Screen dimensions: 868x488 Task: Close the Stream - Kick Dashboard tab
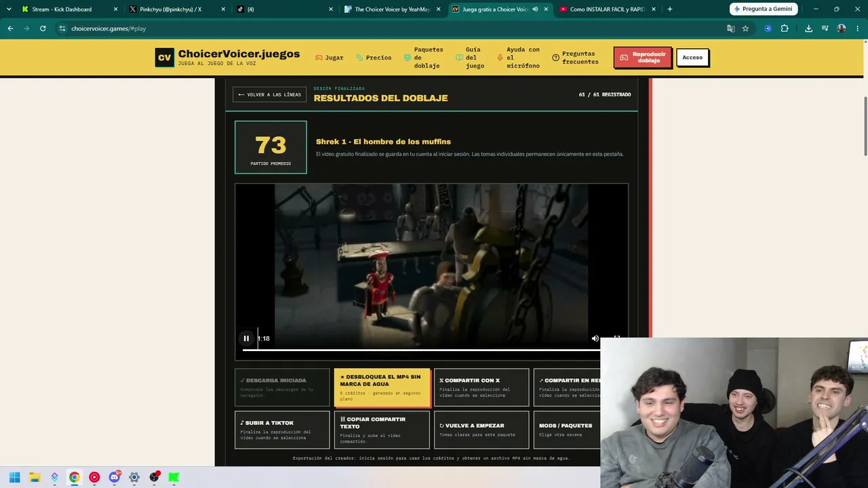point(115,9)
